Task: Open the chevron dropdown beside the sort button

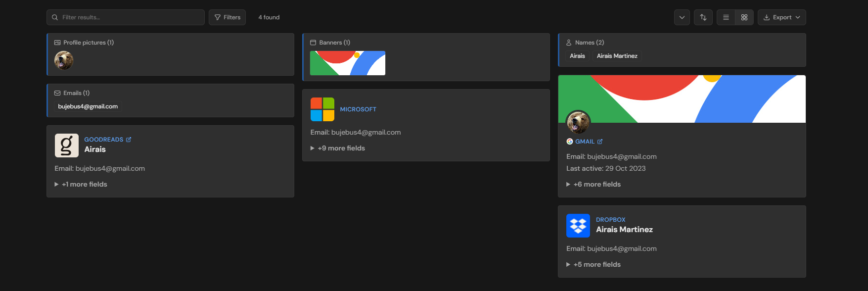Action: pyautogui.click(x=682, y=17)
